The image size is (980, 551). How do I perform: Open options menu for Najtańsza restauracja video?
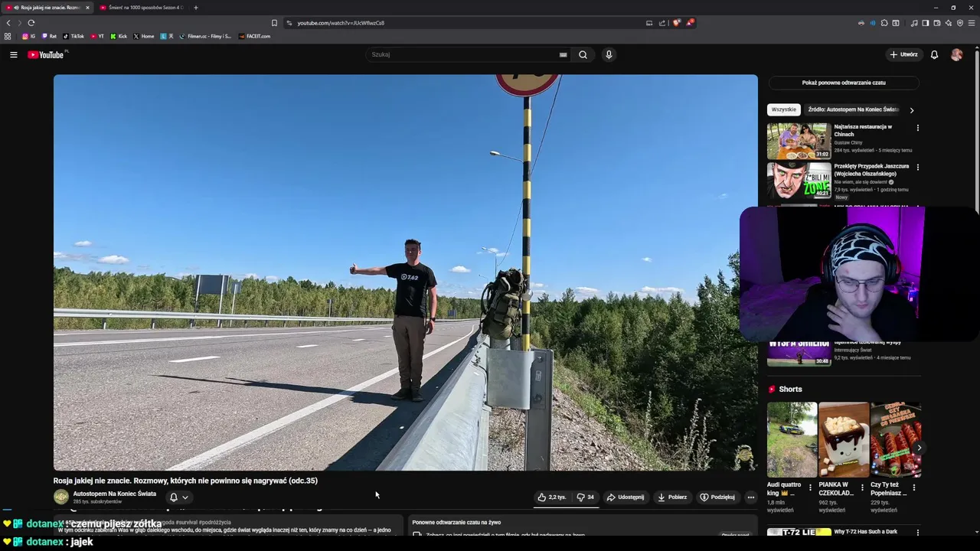pos(917,128)
